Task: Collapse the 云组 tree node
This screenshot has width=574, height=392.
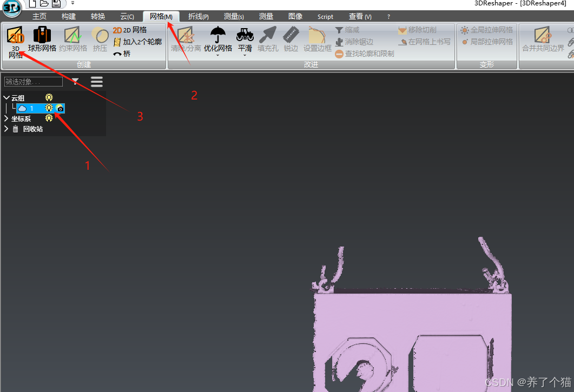Action: 6,98
